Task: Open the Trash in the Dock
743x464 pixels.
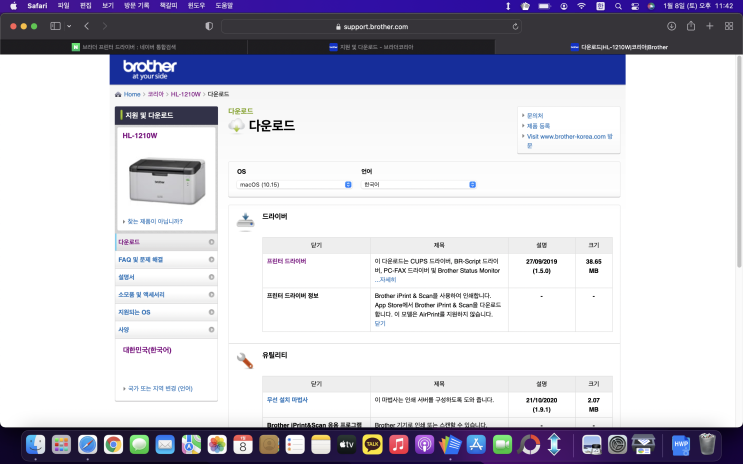Action: (x=707, y=445)
